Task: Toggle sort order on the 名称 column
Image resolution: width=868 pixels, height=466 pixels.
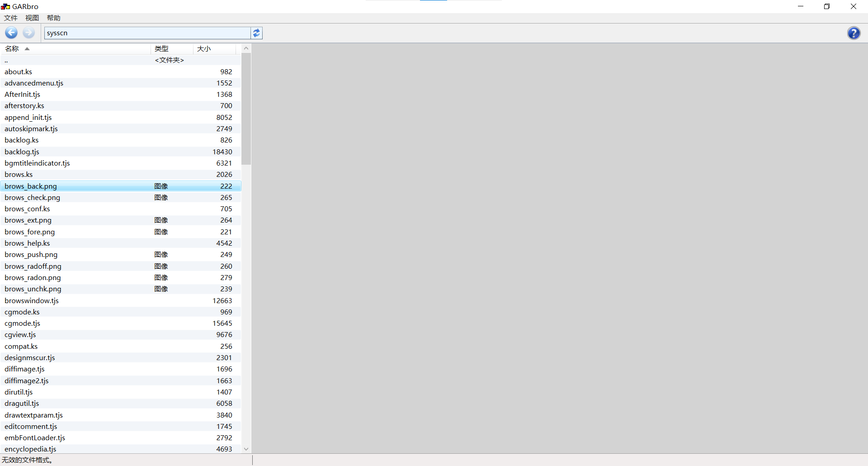Action: pos(12,48)
